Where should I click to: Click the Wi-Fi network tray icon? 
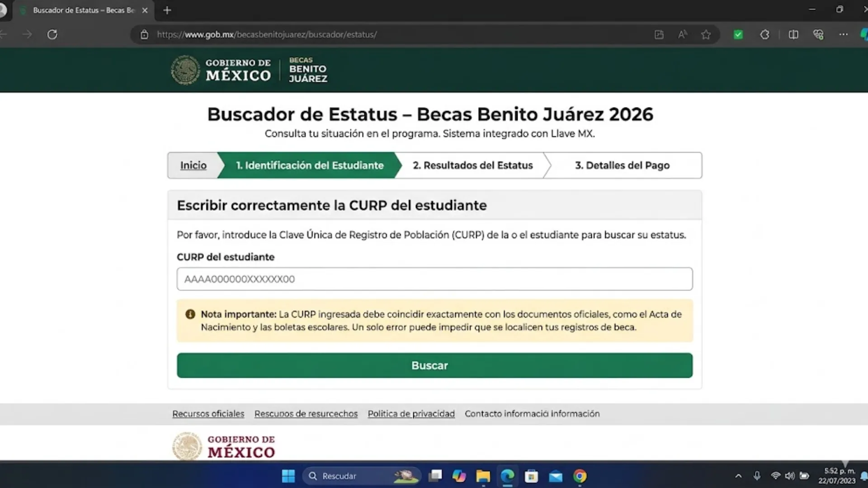coord(776,476)
